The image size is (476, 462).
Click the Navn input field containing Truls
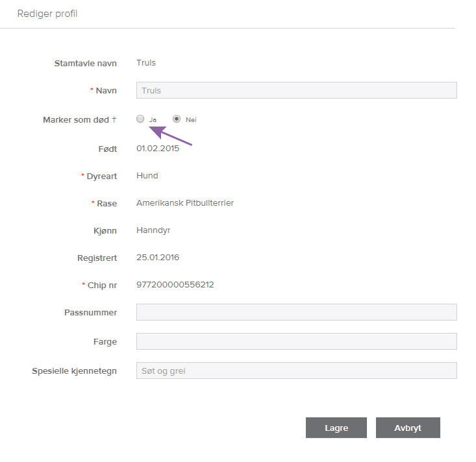(x=296, y=91)
